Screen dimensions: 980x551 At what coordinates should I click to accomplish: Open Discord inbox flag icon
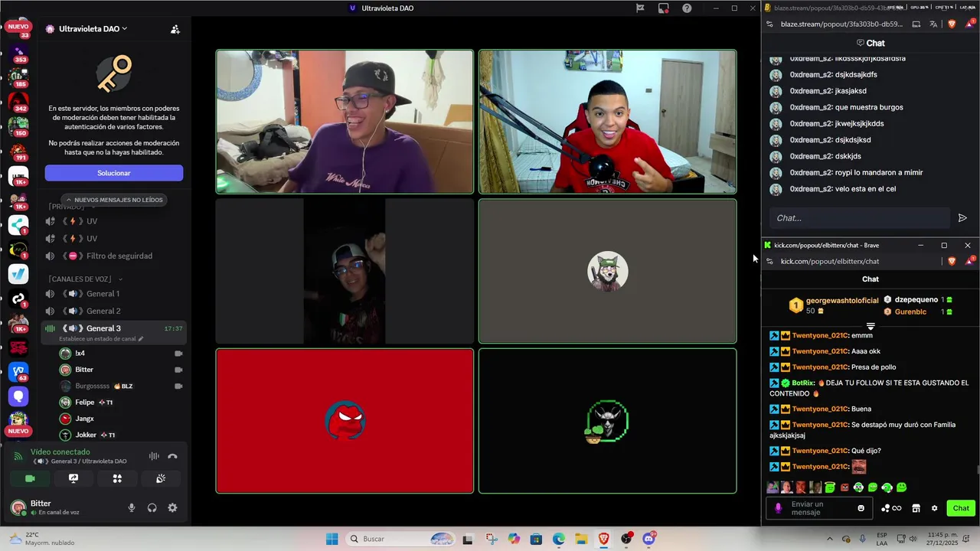click(640, 8)
